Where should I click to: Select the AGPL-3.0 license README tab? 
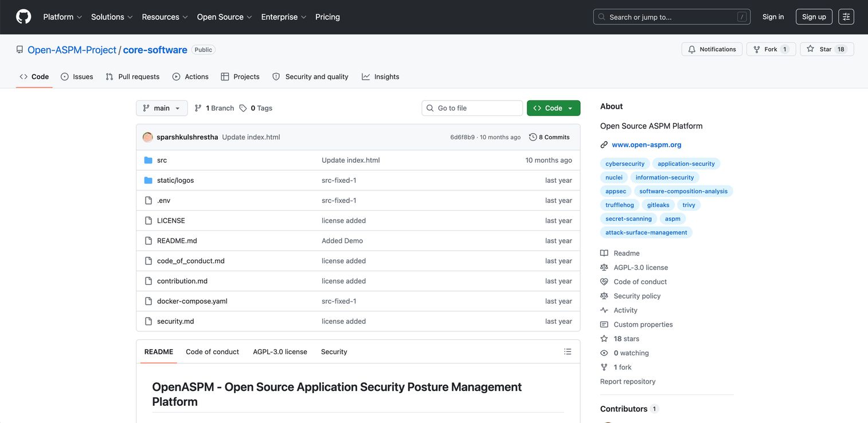[280, 351]
